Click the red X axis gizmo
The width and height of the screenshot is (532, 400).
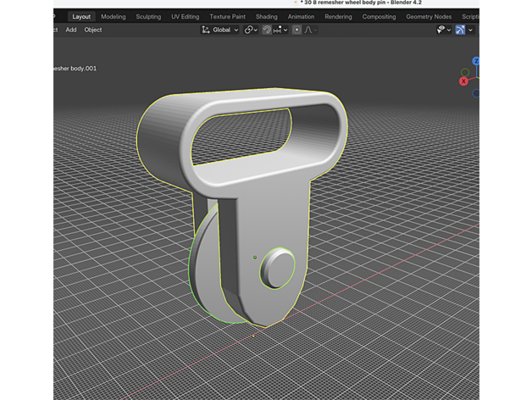coord(463,81)
